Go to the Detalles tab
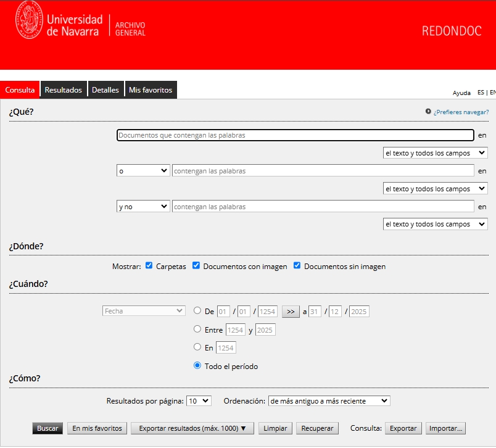Screen dimensions: 496x448 click(105, 90)
